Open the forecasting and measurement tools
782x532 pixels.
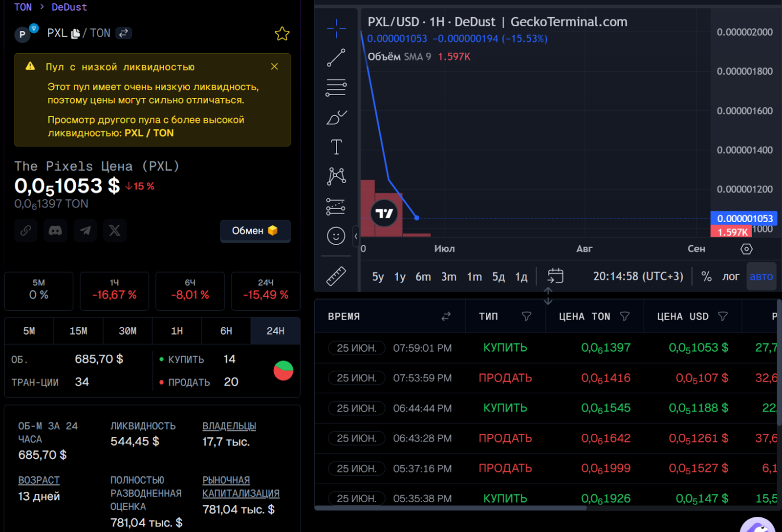point(336,207)
